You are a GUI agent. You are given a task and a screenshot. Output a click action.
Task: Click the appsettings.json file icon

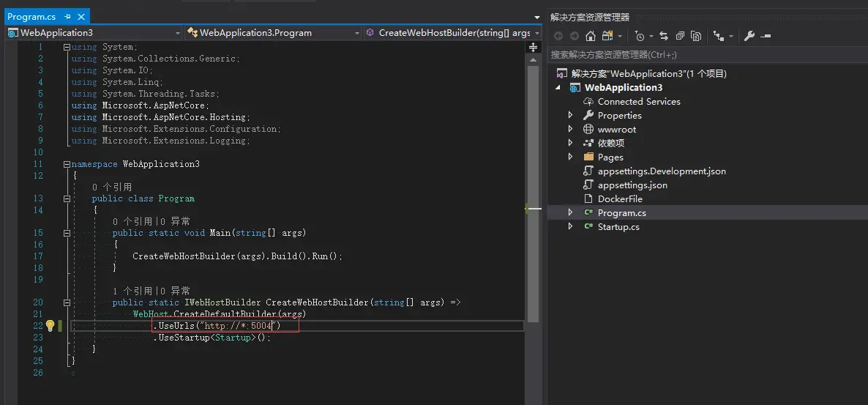(588, 185)
